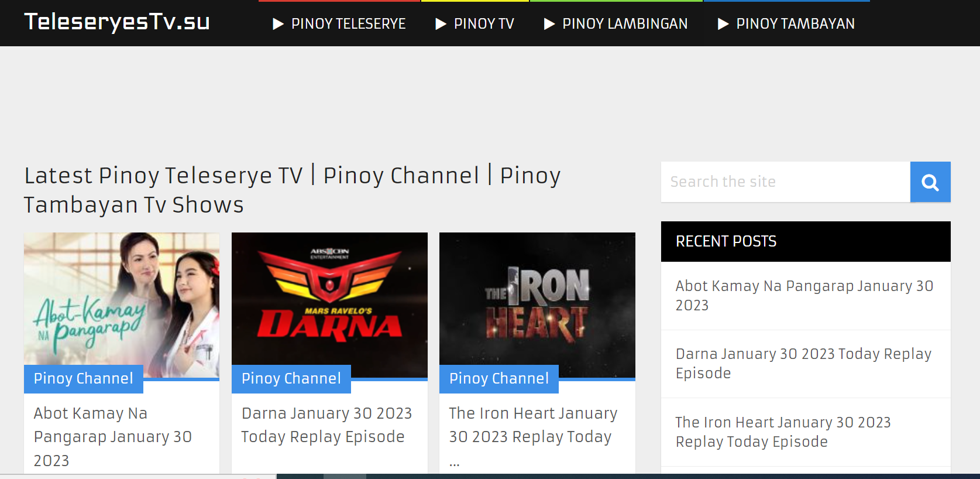Click the play arrow before Pinoy TV
Screen dimensions: 980x479
point(441,24)
